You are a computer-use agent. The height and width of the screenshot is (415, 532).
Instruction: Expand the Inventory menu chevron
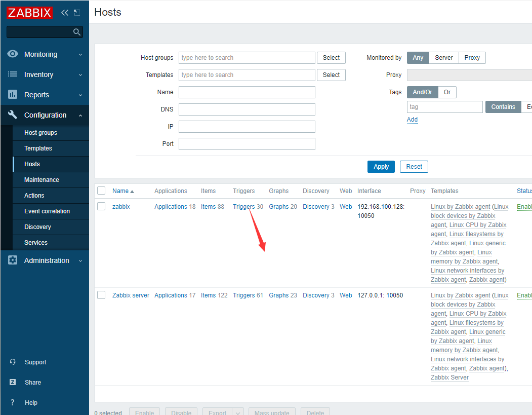coord(80,74)
